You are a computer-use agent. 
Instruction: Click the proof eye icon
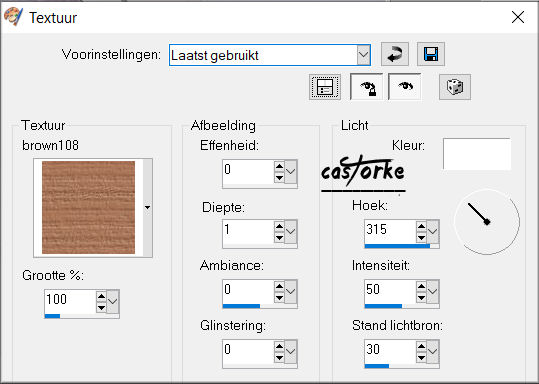pyautogui.click(x=405, y=87)
